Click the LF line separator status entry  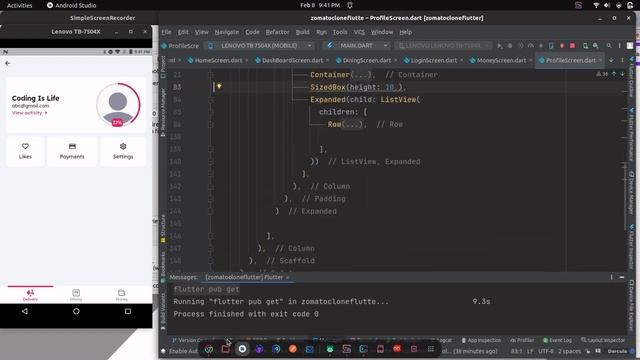point(530,351)
